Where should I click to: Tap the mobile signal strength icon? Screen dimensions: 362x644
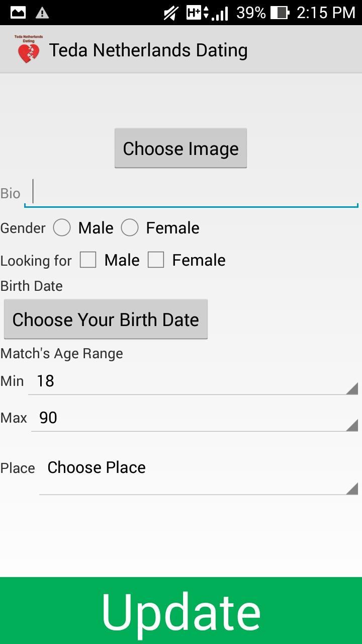click(220, 13)
